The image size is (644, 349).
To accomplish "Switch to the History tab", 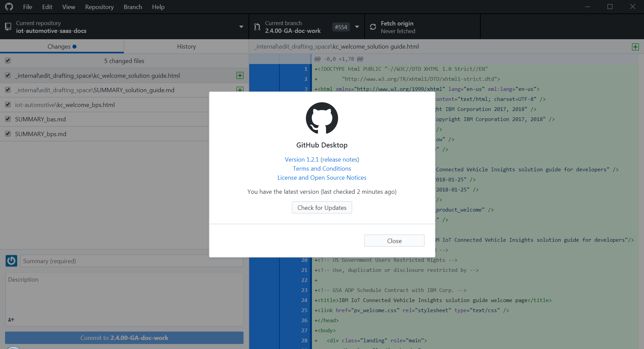I will point(186,47).
